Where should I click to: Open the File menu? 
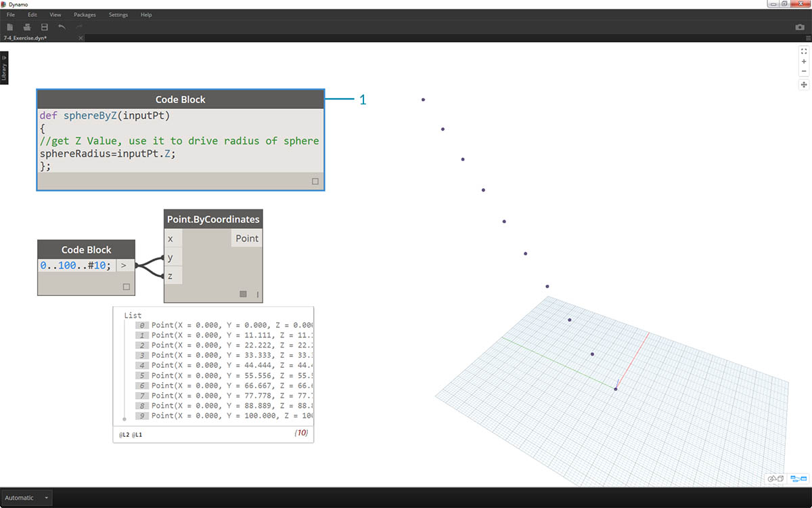pos(10,14)
